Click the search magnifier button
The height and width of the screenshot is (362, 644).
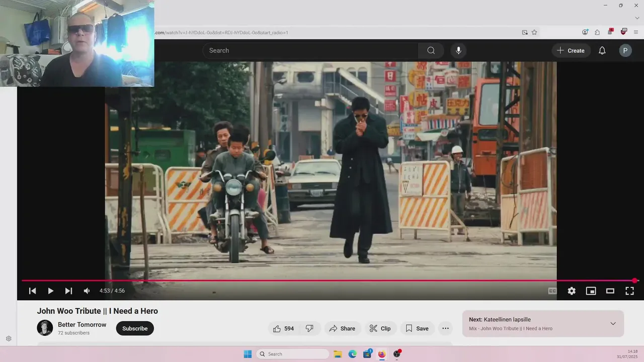tap(431, 50)
